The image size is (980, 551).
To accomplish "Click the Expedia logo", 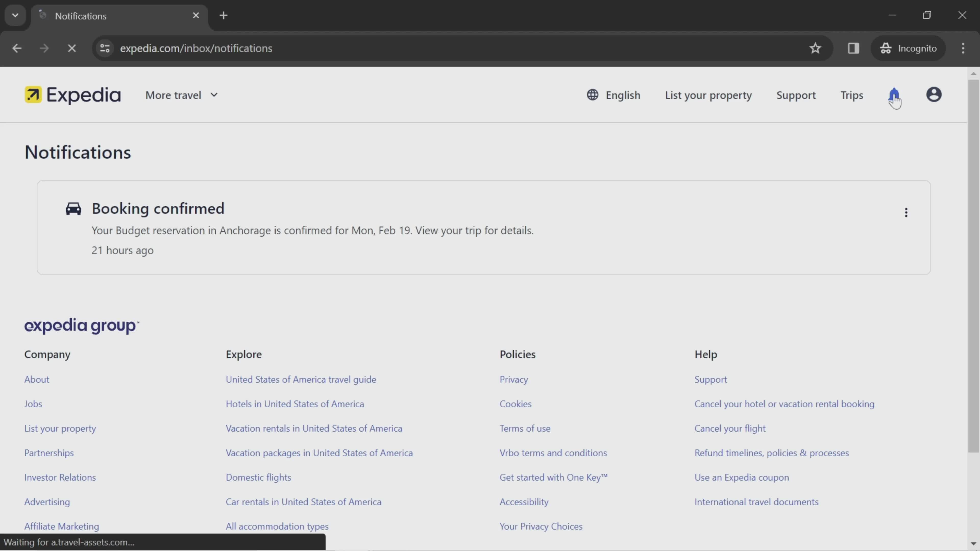I will coord(72,95).
